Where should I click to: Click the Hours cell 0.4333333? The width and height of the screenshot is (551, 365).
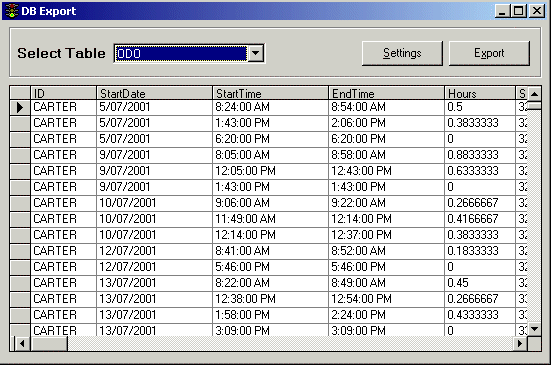pyautogui.click(x=480, y=315)
